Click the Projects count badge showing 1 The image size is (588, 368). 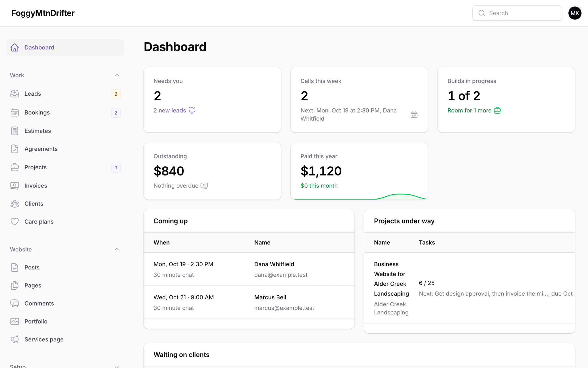coord(116,168)
